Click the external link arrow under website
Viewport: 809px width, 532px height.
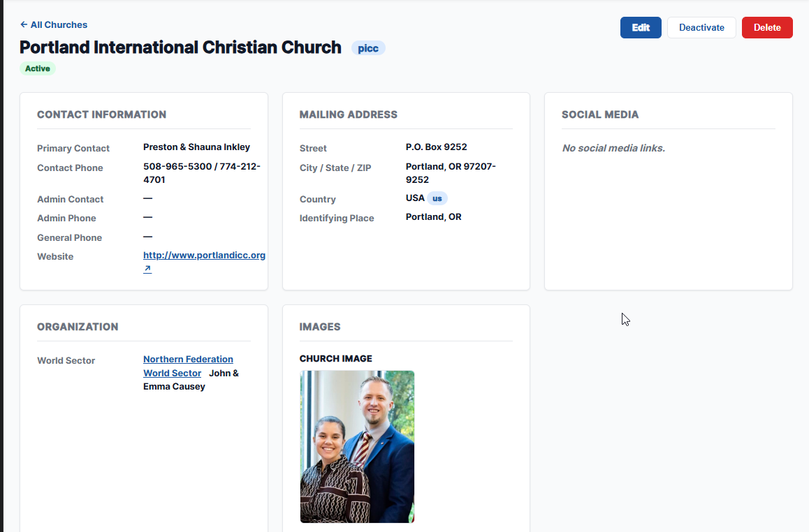[147, 269]
